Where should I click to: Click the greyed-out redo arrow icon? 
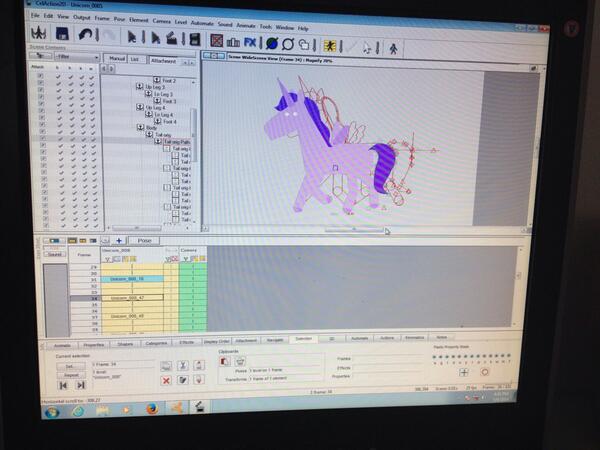(x=110, y=36)
